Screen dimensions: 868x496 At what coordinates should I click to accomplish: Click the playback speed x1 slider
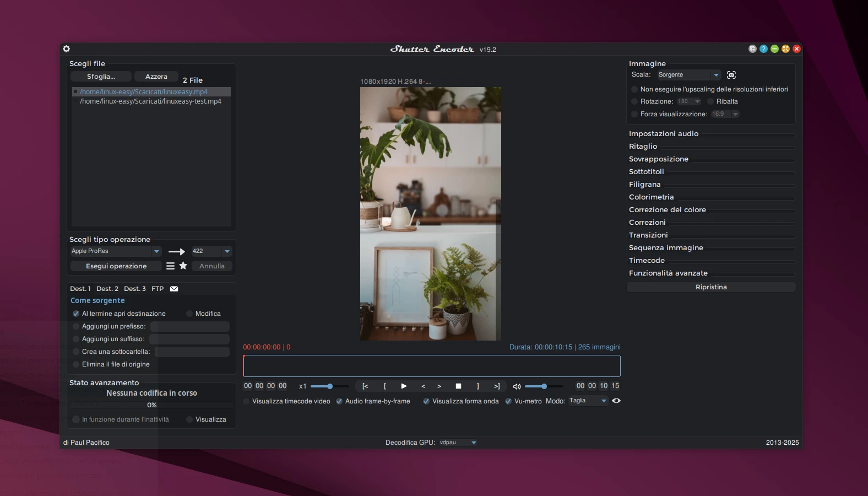pos(329,386)
